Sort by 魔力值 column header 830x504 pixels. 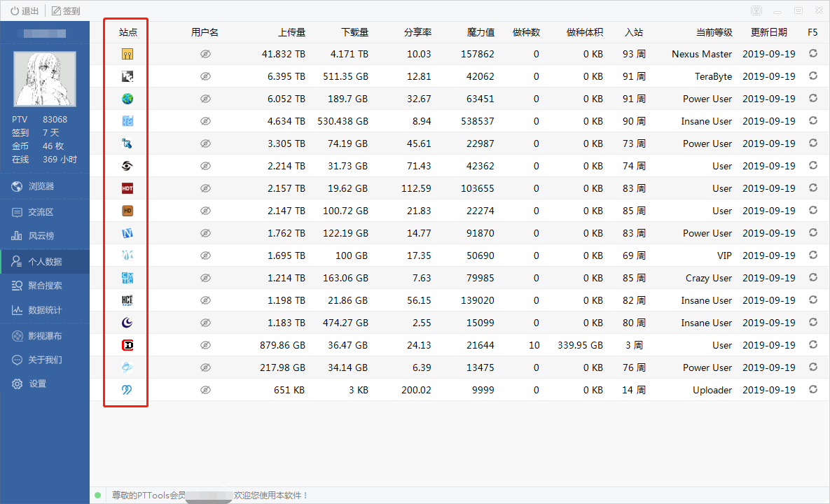(480, 32)
